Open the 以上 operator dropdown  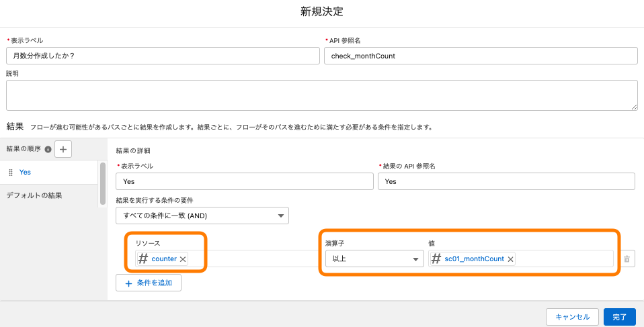pos(374,259)
